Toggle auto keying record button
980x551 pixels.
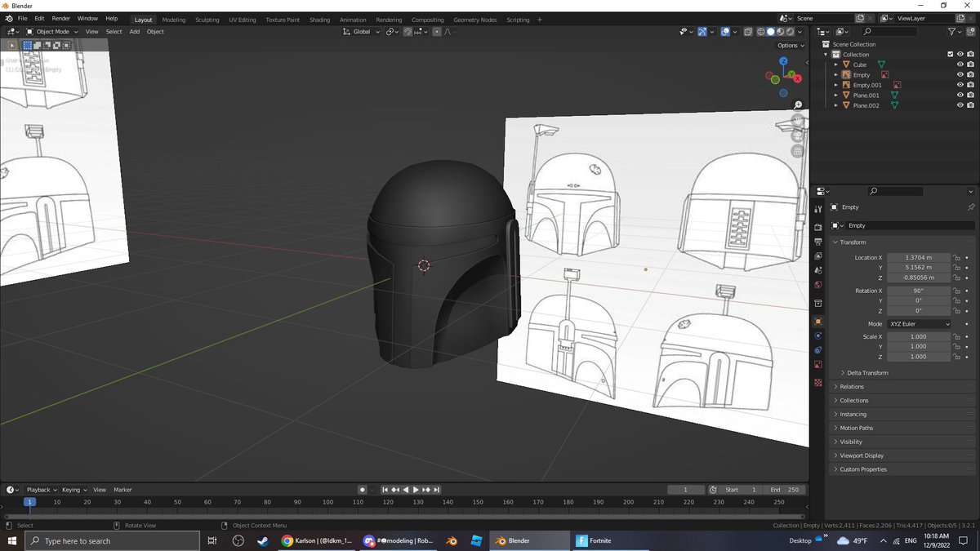(362, 490)
